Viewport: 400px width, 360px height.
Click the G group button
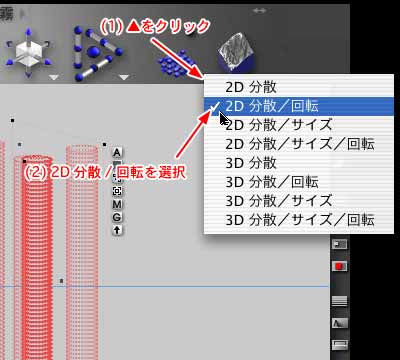pyautogui.click(x=117, y=217)
